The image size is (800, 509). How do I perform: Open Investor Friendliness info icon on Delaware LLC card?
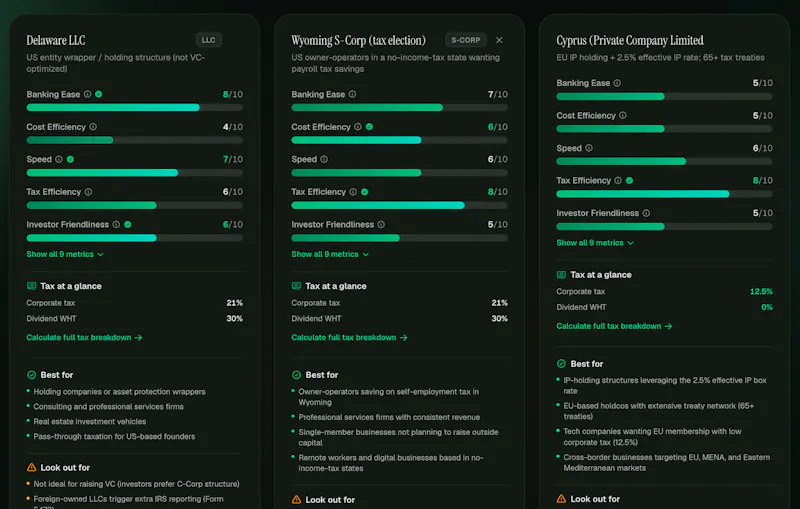(x=116, y=224)
